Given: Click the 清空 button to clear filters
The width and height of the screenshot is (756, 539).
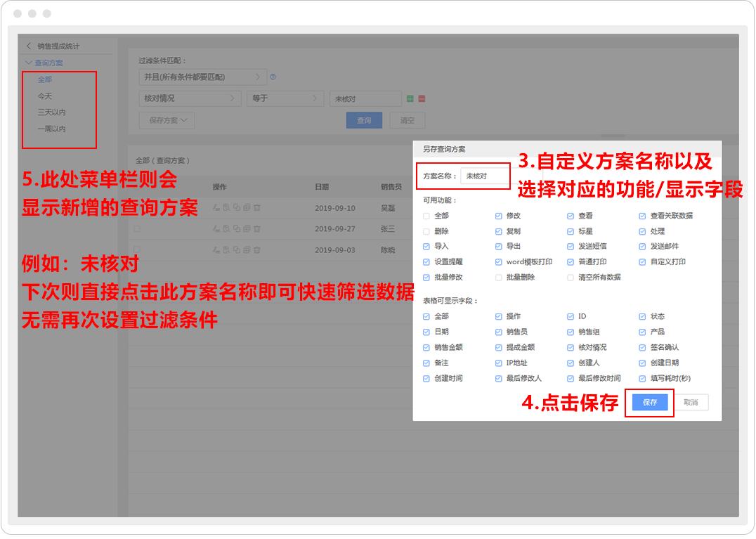Looking at the screenshot, I should [408, 119].
